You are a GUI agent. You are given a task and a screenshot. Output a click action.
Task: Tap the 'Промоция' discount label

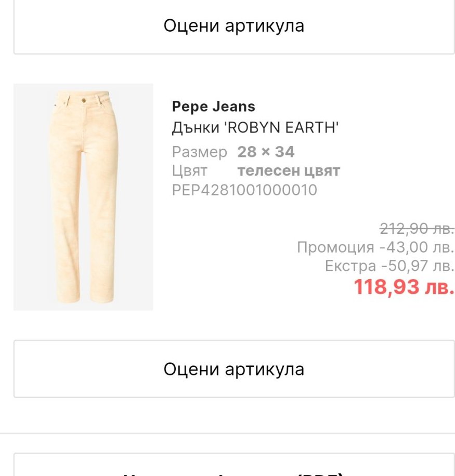tap(335, 247)
